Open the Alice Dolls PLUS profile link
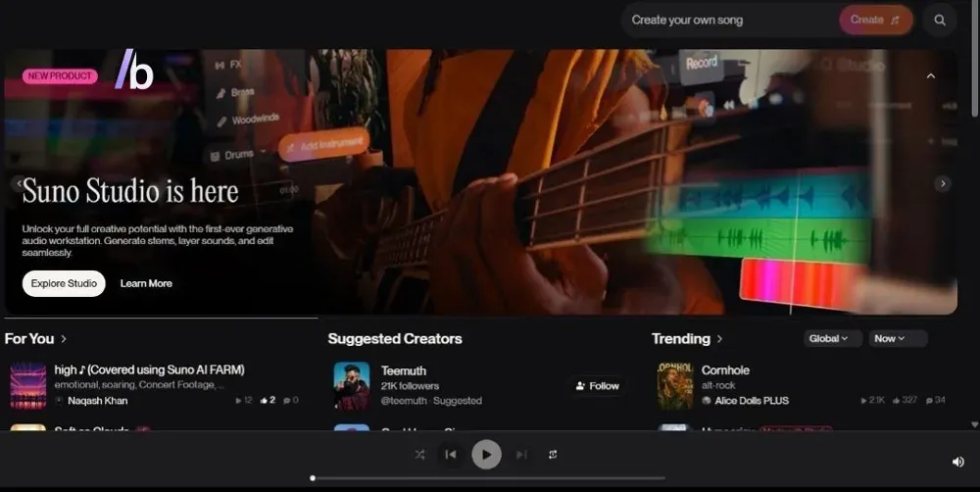The width and height of the screenshot is (980, 492). (752, 401)
